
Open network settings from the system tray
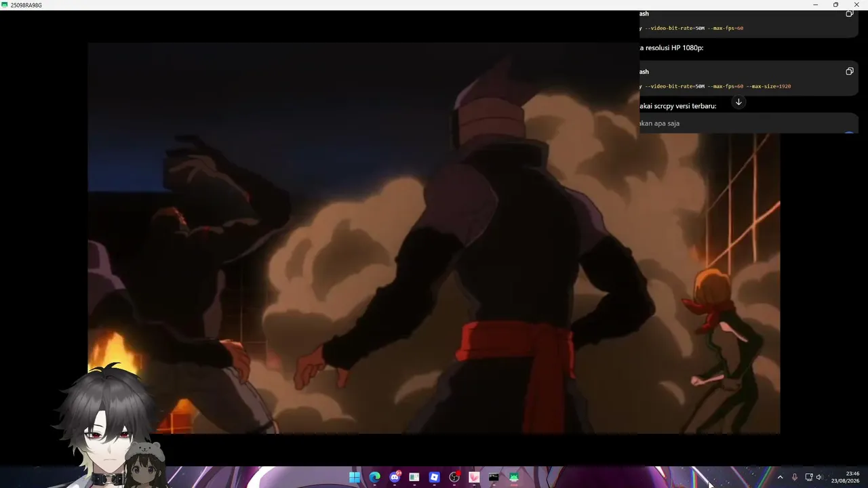point(808,477)
